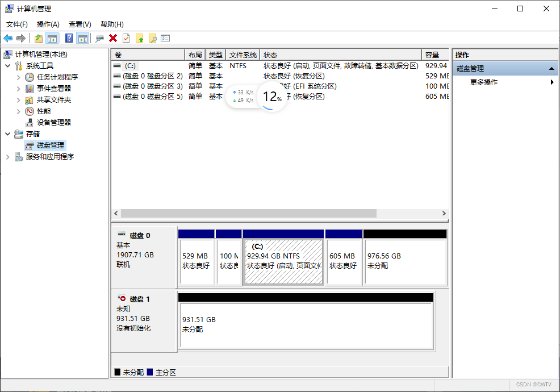Collapse the 系统工具 tree node
560x392 pixels.
tap(8, 66)
